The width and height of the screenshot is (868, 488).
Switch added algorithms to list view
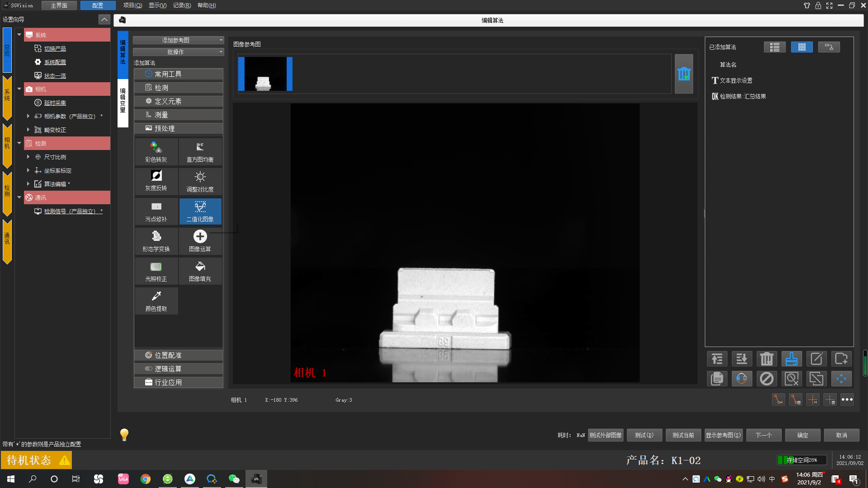coord(774,47)
